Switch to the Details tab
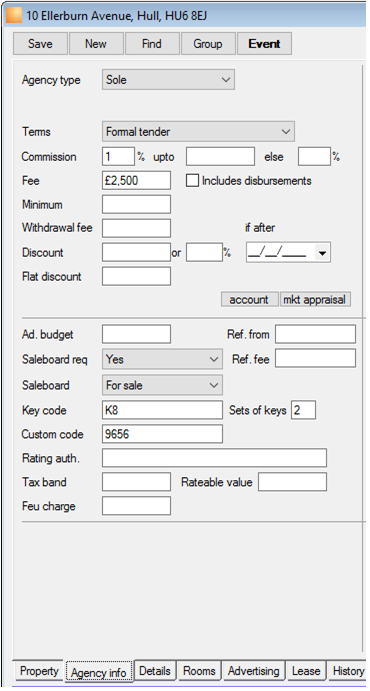Screen dimensions: 370x691 tap(155, 671)
